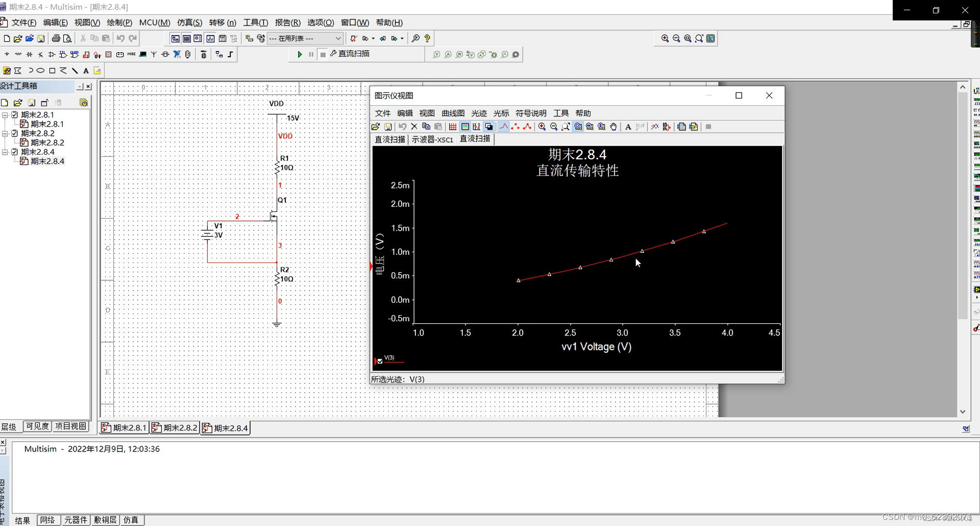This screenshot has height=526, width=980.
Task: Open the 项目视图 tab in Design Toolbox
Action: (x=70, y=426)
